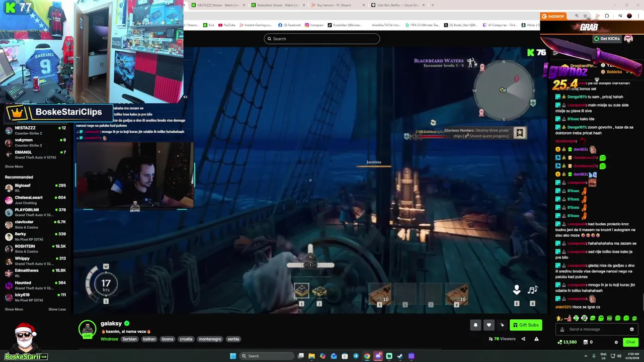The height and width of the screenshot is (362, 644).
Task: Open ChelseaLeeart recommended channel
Action: pyautogui.click(x=35, y=200)
